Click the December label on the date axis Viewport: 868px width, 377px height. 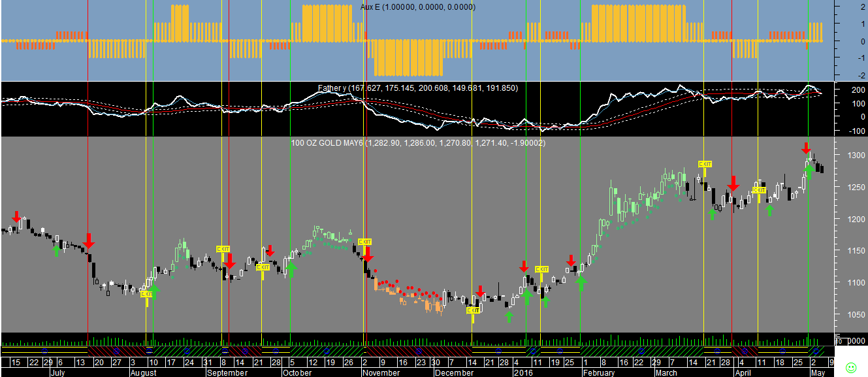pyautogui.click(x=454, y=373)
